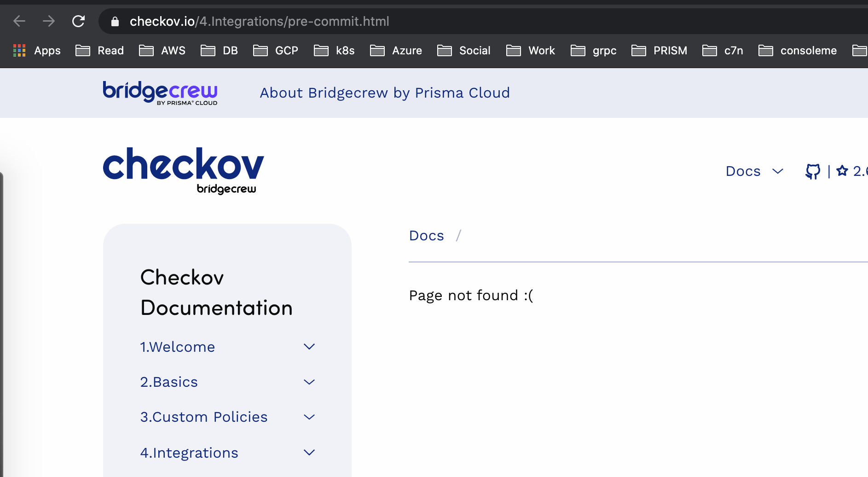Open the Docs breadcrumb link
This screenshot has height=477, width=868.
tap(426, 235)
